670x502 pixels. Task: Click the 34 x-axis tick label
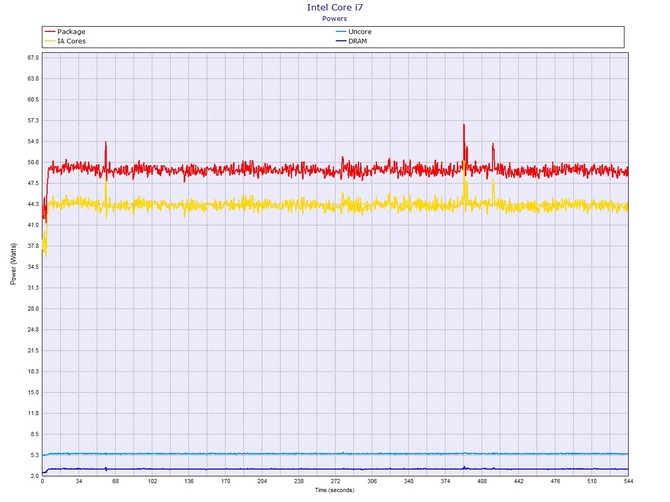point(79,481)
